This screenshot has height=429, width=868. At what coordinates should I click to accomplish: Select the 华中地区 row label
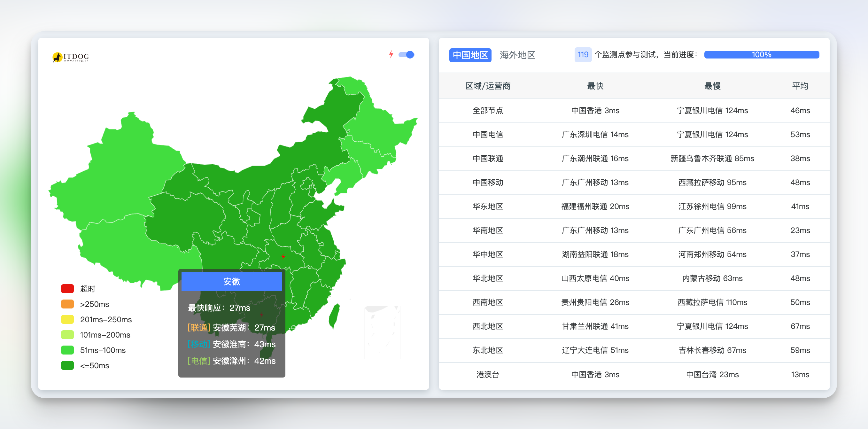488,254
